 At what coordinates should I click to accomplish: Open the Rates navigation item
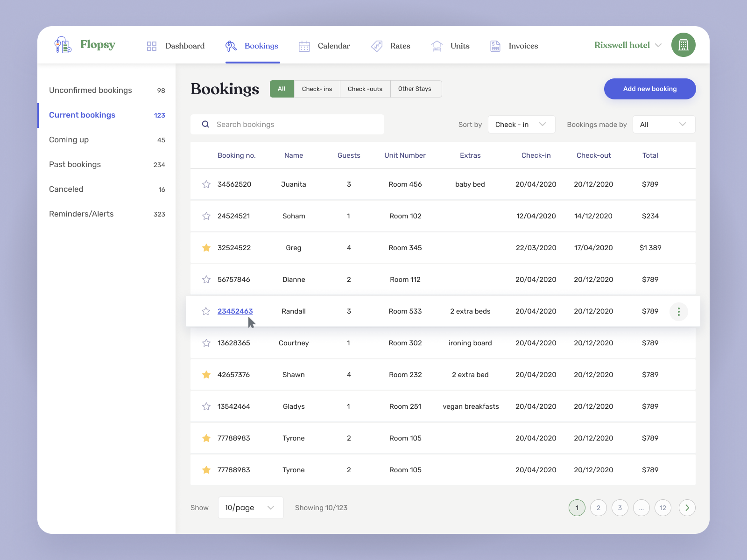pos(390,46)
